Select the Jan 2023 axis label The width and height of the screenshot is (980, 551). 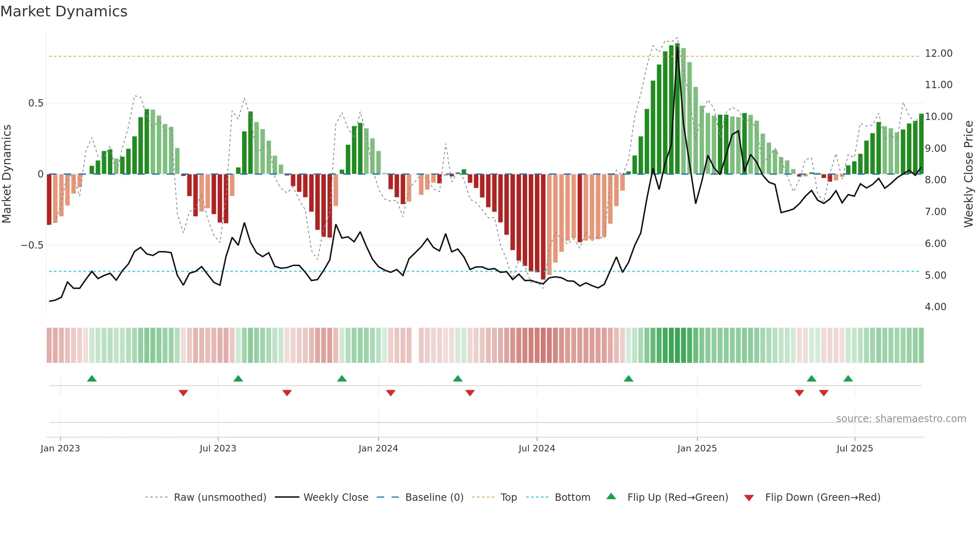pos(60,448)
